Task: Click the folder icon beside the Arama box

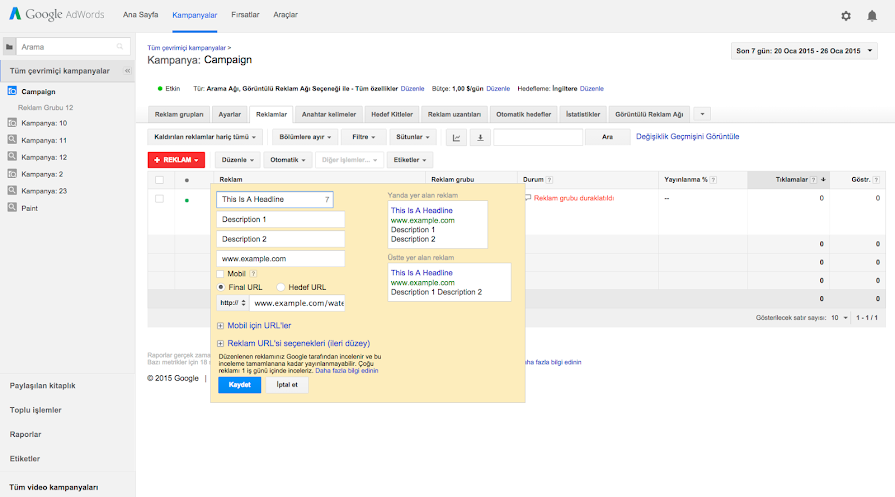Action: (x=9, y=47)
